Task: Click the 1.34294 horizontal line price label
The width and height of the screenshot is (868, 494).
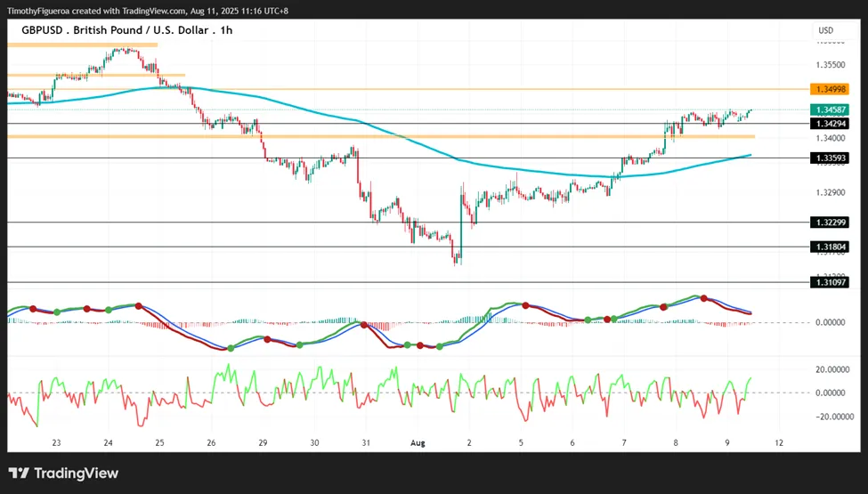Action: [829, 124]
